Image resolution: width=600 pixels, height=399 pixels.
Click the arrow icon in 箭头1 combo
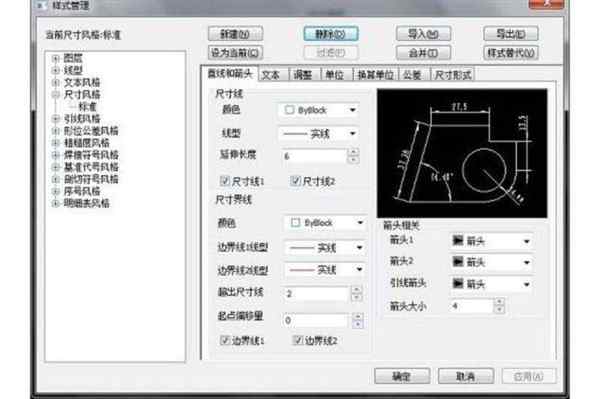coord(458,241)
